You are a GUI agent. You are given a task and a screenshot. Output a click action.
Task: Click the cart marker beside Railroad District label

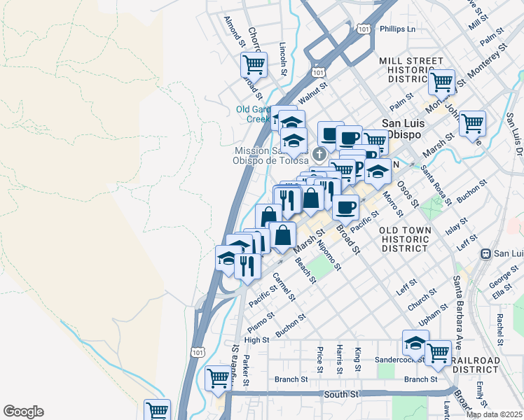pyautogui.click(x=439, y=353)
